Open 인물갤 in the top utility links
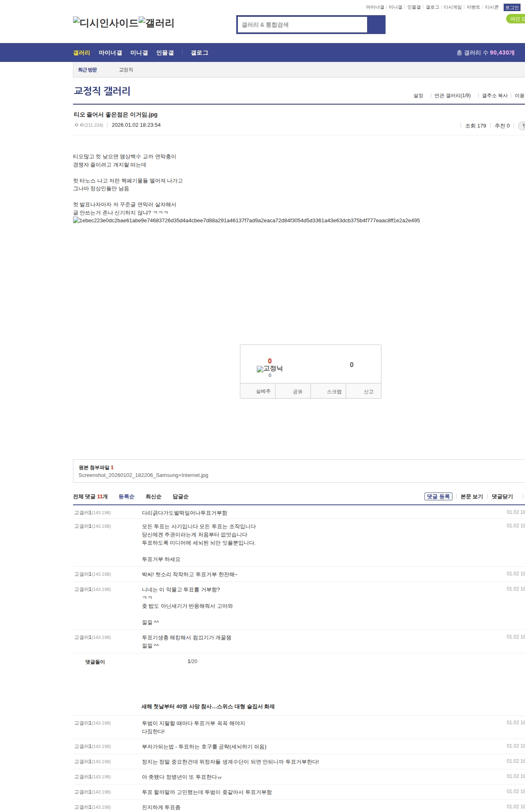The height and width of the screenshot is (812, 525). 414,7
